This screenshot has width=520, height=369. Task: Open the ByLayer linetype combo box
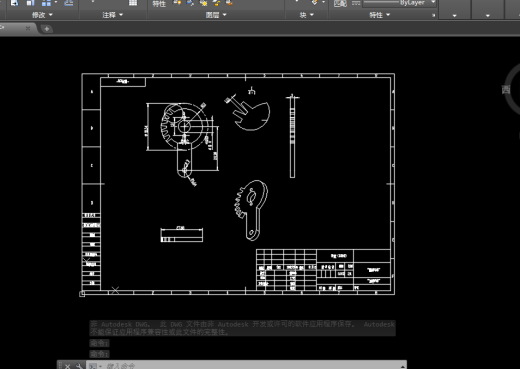coord(399,3)
